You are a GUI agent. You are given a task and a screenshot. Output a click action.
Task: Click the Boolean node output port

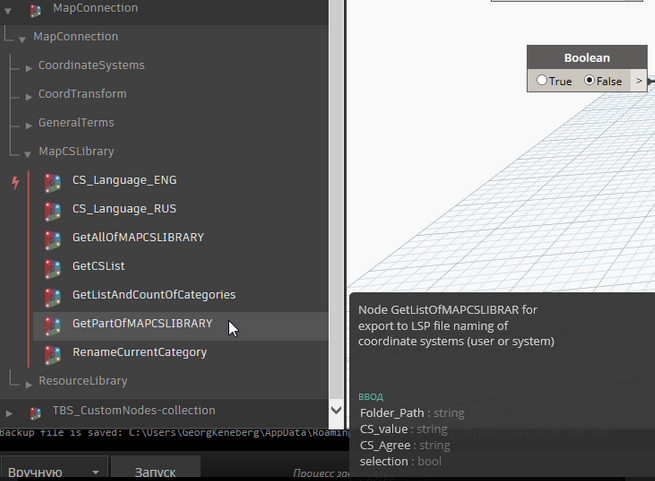[639, 81]
